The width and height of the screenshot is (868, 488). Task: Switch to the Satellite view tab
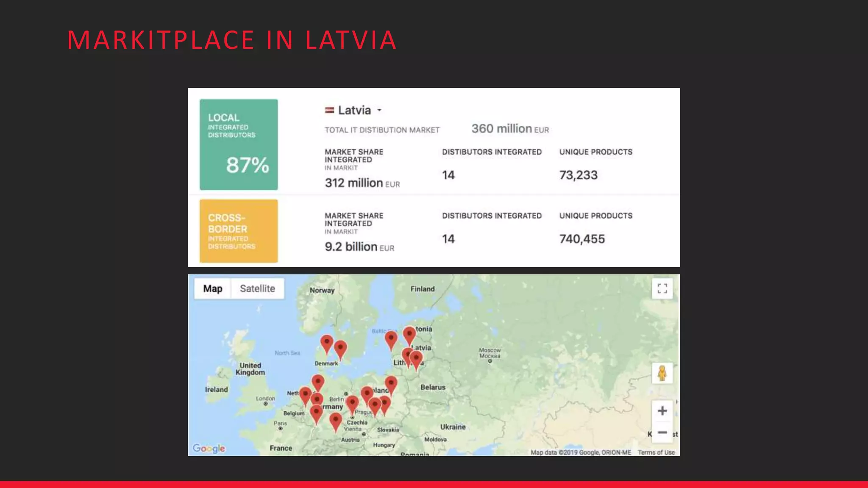coord(257,288)
